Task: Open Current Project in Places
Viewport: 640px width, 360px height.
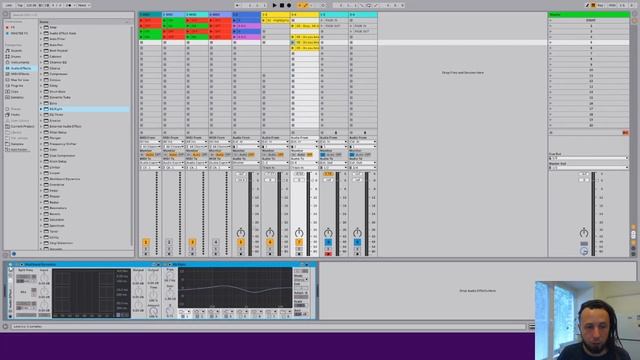Action: click(22, 127)
